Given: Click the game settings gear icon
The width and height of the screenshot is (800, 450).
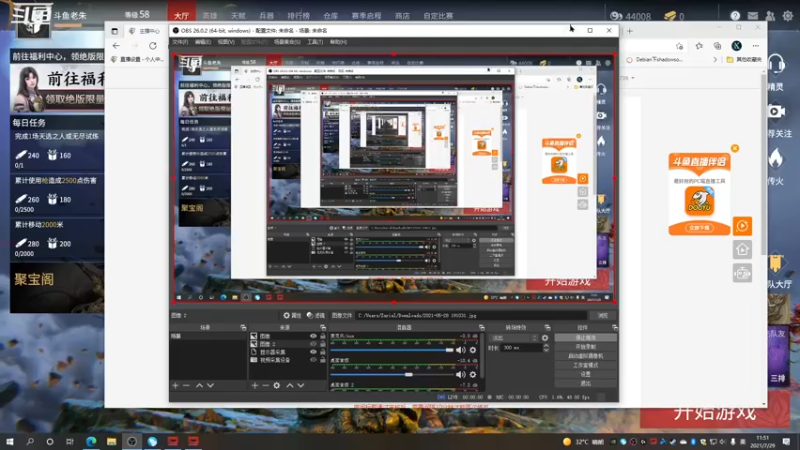Looking at the screenshot, I should 788,16.
